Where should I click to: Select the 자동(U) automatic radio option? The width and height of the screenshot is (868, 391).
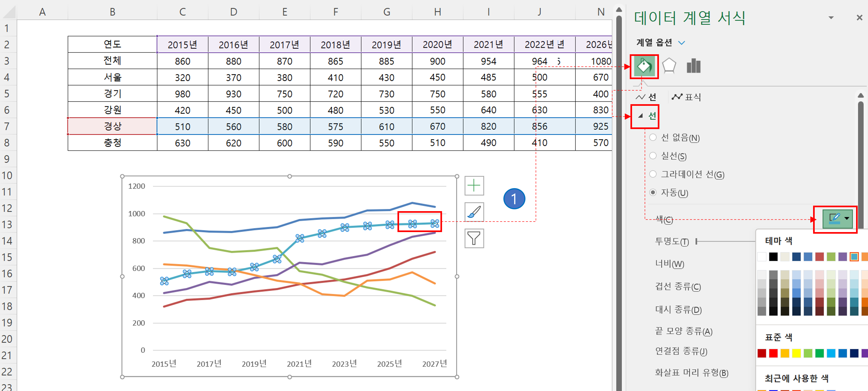653,192
